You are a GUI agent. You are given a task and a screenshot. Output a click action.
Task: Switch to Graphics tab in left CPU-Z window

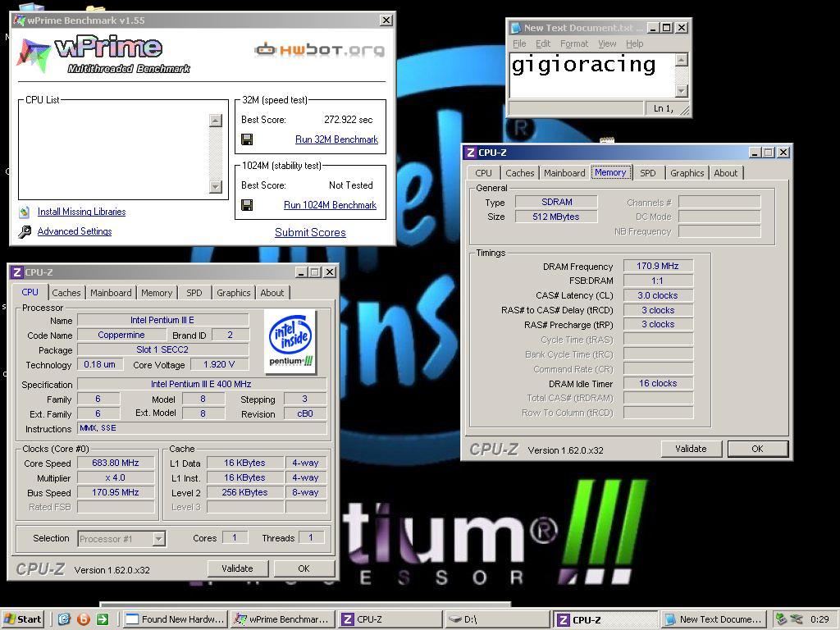(x=233, y=293)
